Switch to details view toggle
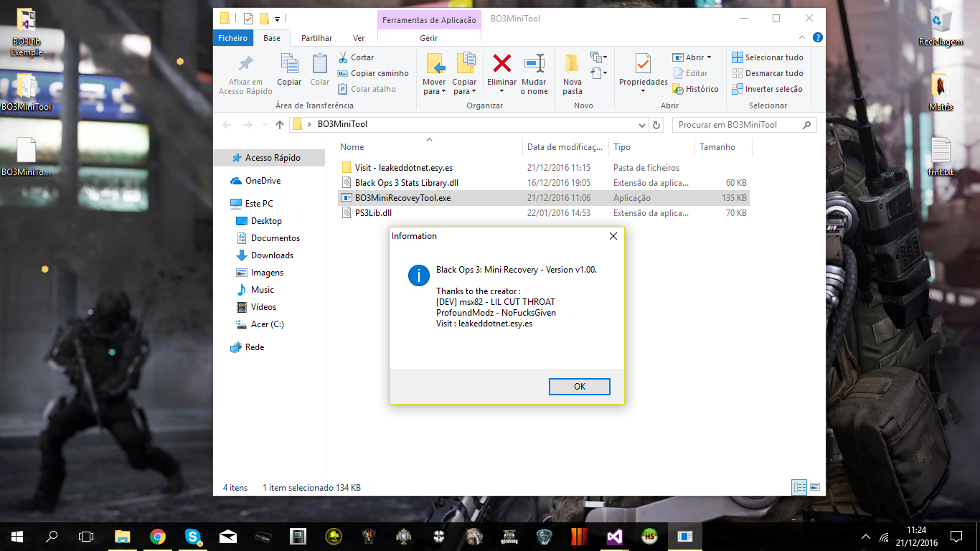 click(x=799, y=487)
